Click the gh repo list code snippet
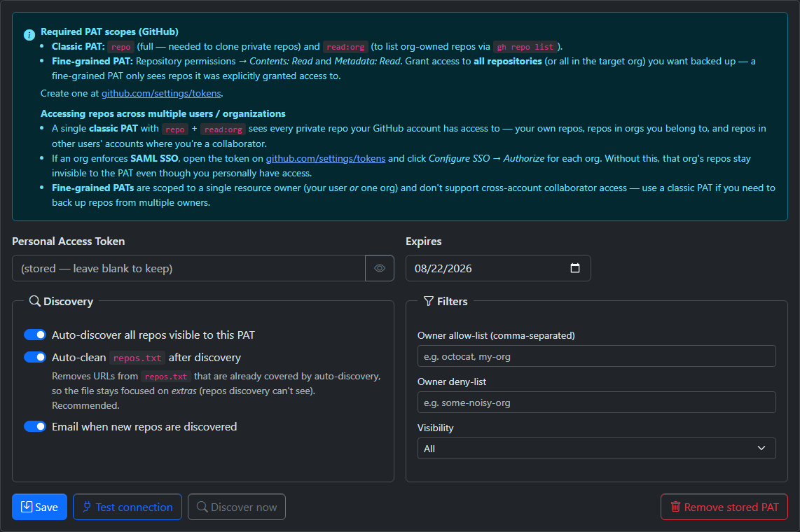This screenshot has height=532, width=800. (x=525, y=47)
